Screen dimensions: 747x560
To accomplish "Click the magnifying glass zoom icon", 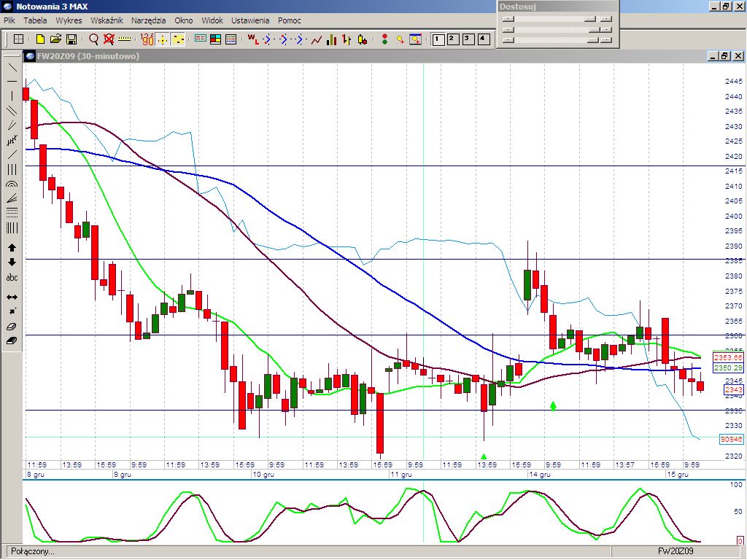I will [93, 39].
